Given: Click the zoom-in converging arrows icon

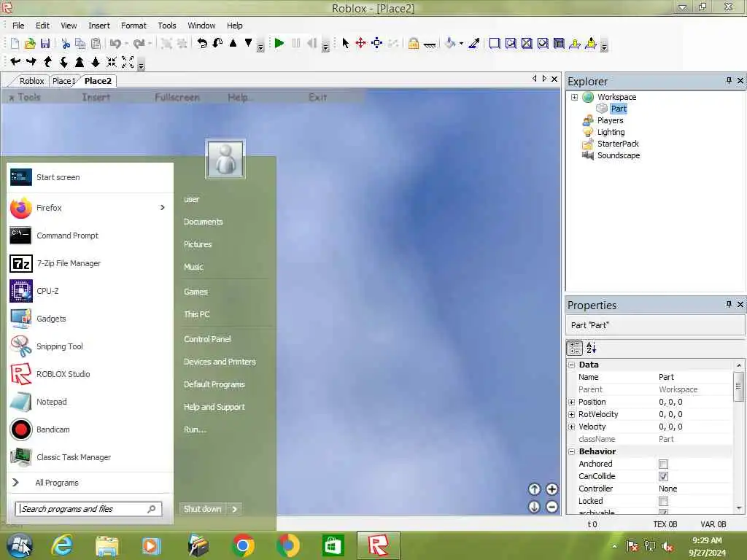Looking at the screenshot, I should [112, 61].
